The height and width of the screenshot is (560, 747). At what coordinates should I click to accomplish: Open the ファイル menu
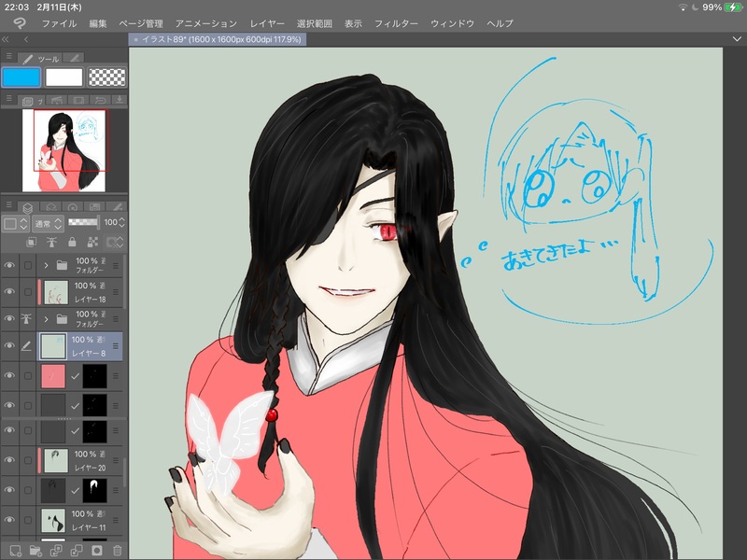[x=59, y=23]
